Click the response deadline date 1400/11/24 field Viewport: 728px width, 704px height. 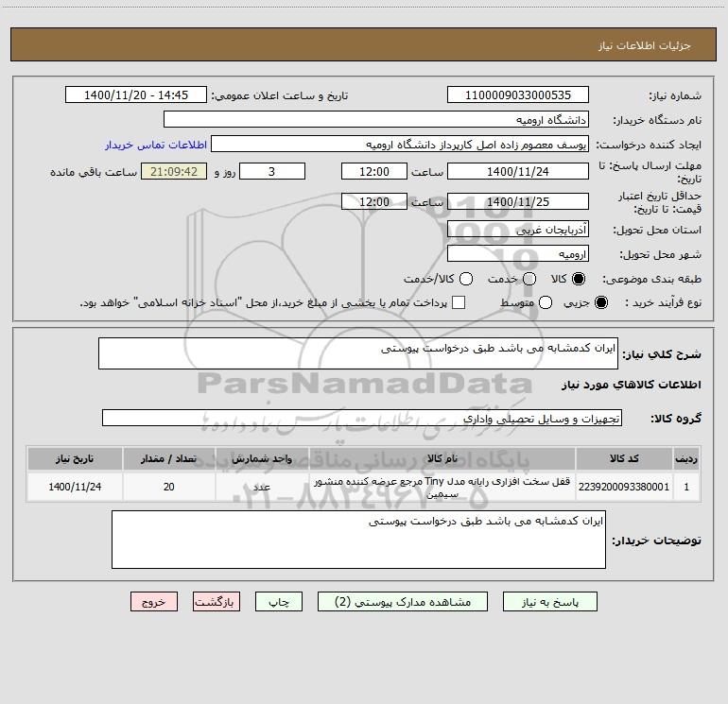pyautogui.click(x=518, y=171)
